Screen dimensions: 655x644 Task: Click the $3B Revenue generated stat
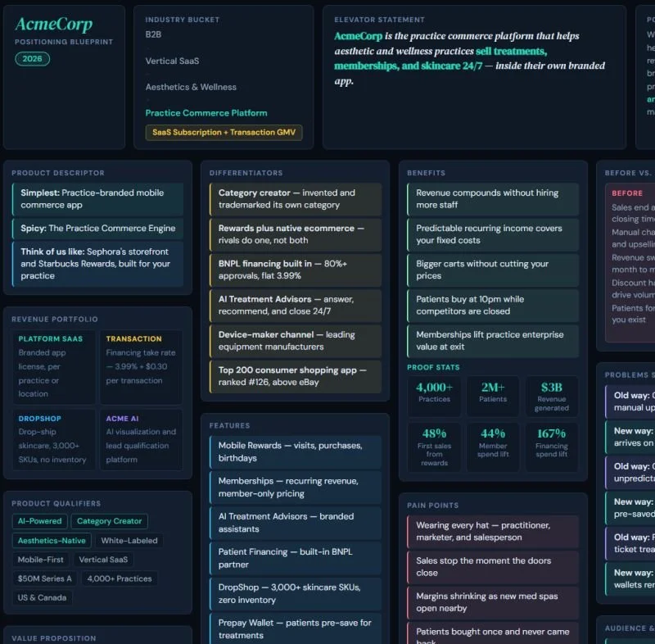coord(552,397)
